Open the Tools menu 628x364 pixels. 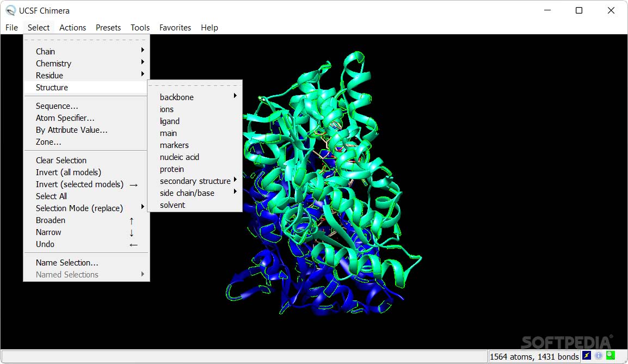point(140,28)
